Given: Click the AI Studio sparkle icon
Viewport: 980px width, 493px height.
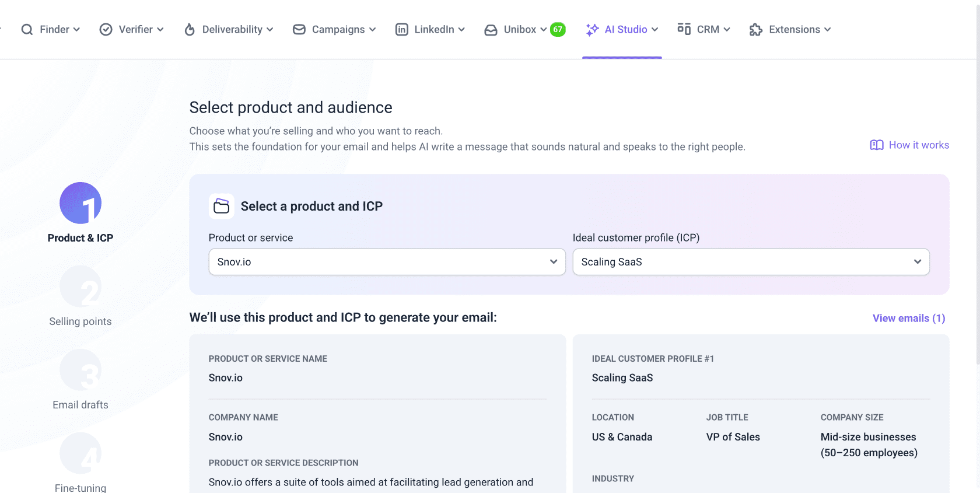Looking at the screenshot, I should click(x=592, y=30).
